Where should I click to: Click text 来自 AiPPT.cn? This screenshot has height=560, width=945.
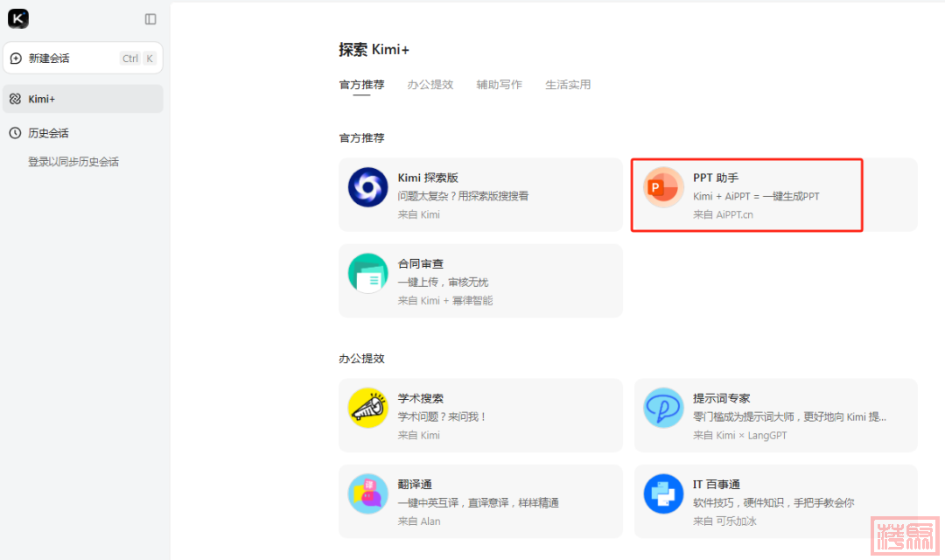(724, 214)
